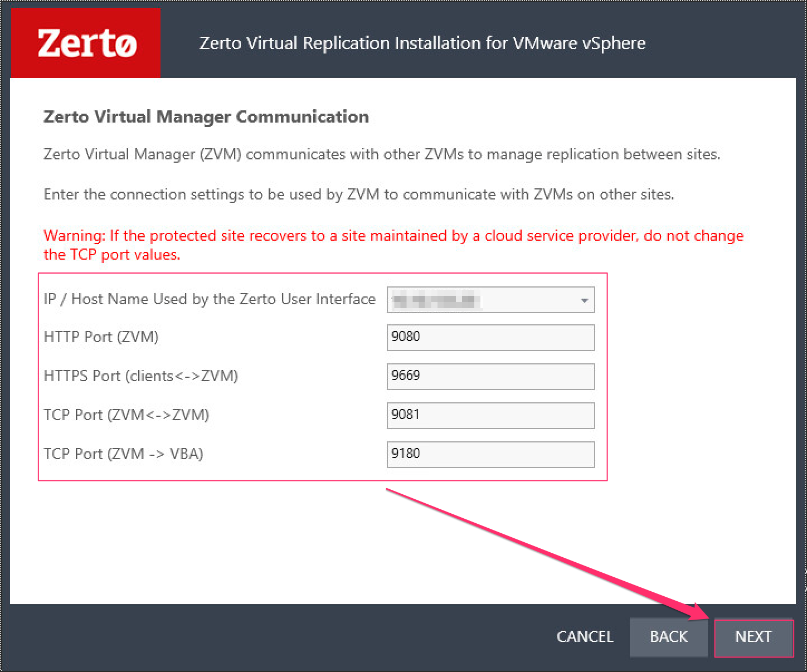
Task: Cancel the Zerto installation
Action: pyautogui.click(x=585, y=637)
